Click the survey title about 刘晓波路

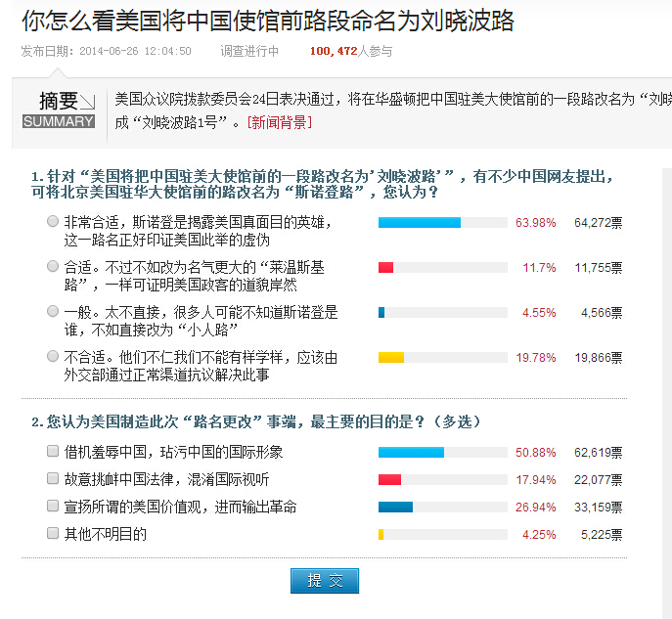(267, 22)
